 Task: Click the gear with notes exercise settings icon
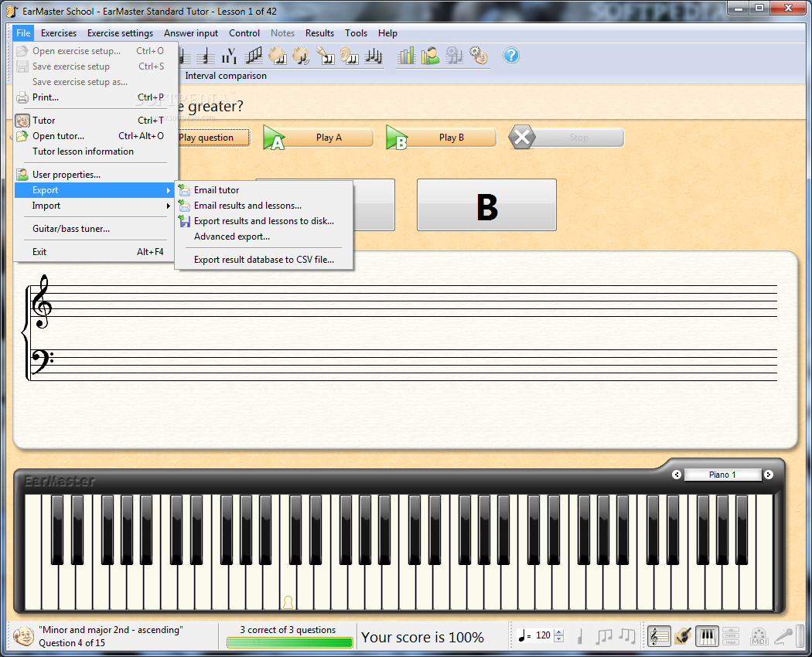point(454,56)
